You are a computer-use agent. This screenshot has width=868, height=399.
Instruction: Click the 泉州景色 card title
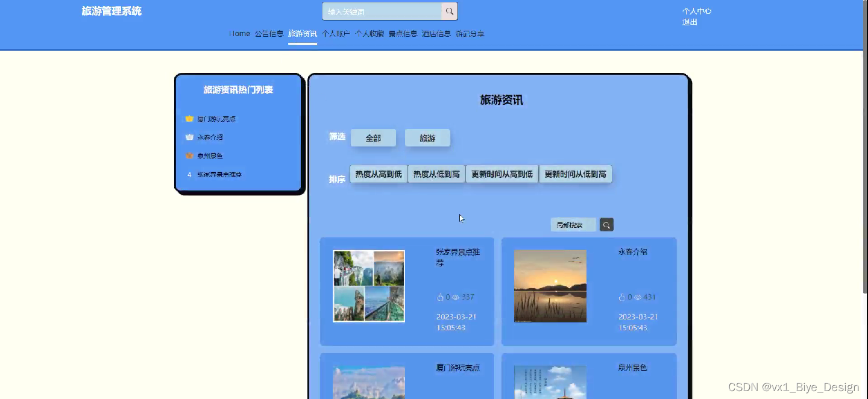point(633,368)
